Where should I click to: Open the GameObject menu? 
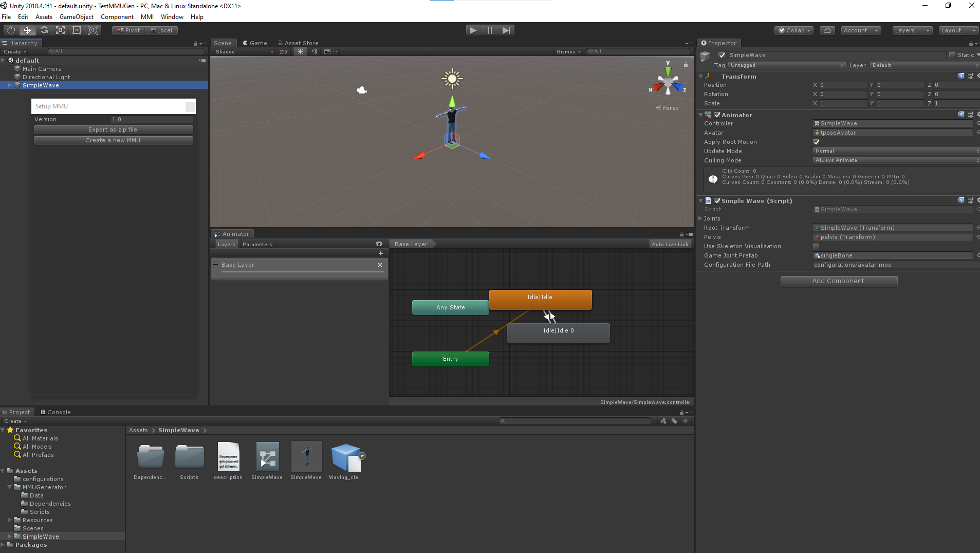(77, 17)
